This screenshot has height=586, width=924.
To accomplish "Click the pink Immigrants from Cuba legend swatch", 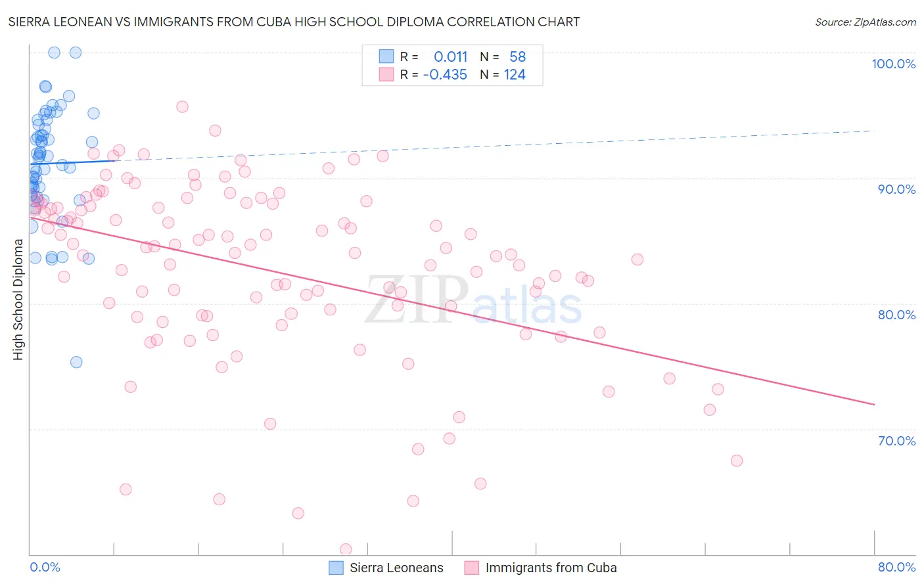I will (x=471, y=568).
